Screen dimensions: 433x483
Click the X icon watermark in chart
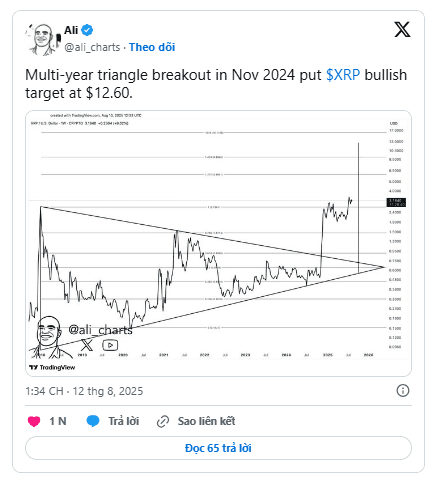coord(87,345)
